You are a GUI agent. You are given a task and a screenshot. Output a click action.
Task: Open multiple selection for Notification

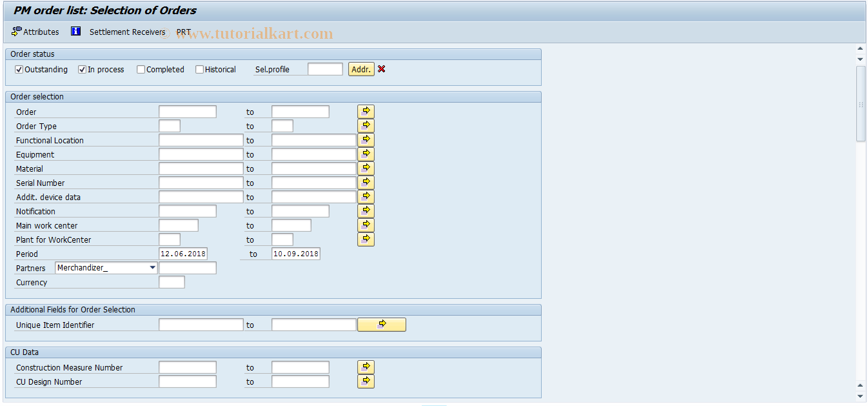[366, 210]
